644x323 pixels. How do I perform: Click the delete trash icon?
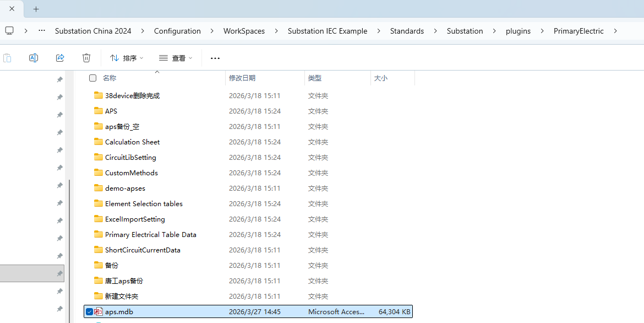click(x=86, y=58)
